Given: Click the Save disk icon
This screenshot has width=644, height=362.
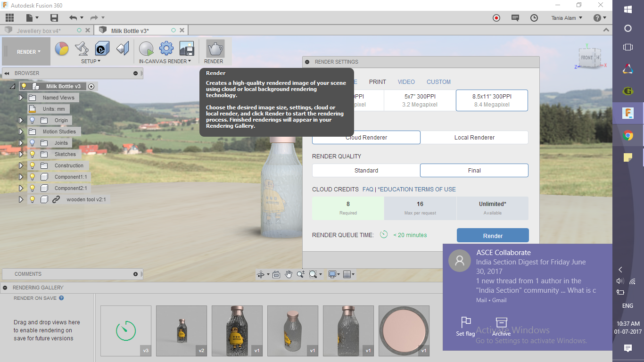Looking at the screenshot, I should [x=54, y=18].
